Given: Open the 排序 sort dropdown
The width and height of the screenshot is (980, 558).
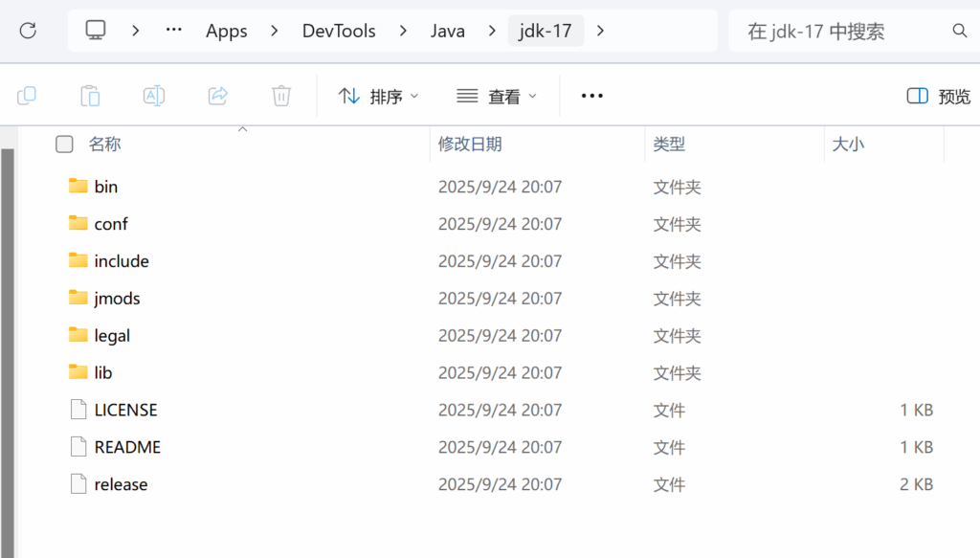Looking at the screenshot, I should click(x=378, y=95).
